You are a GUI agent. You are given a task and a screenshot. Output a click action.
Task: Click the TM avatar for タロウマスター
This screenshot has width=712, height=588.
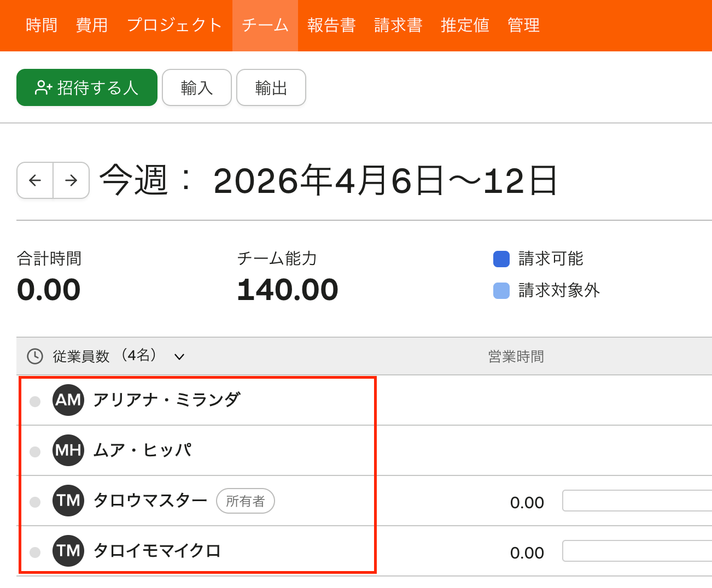[x=68, y=501]
